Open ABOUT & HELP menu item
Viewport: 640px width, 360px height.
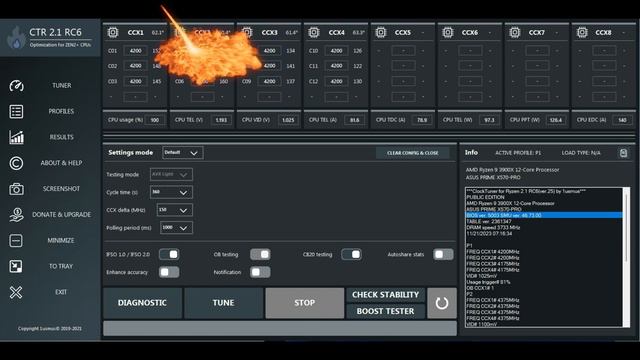(x=61, y=163)
